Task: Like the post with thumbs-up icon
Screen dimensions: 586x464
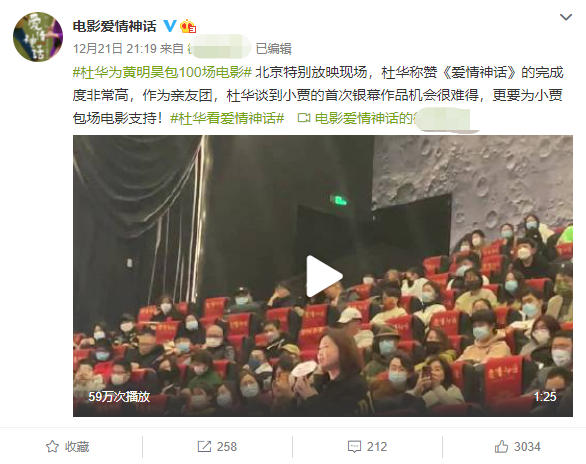Action: [x=502, y=446]
